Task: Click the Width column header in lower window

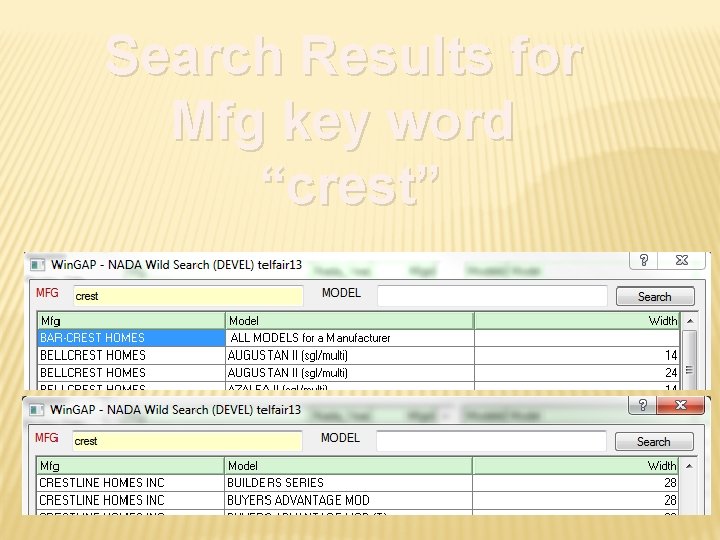Action: tap(576, 466)
